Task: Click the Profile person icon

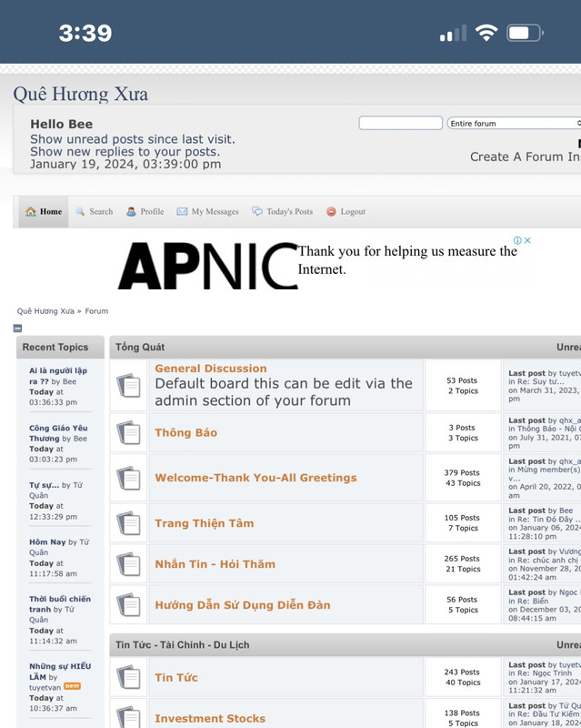Action: pos(131,212)
